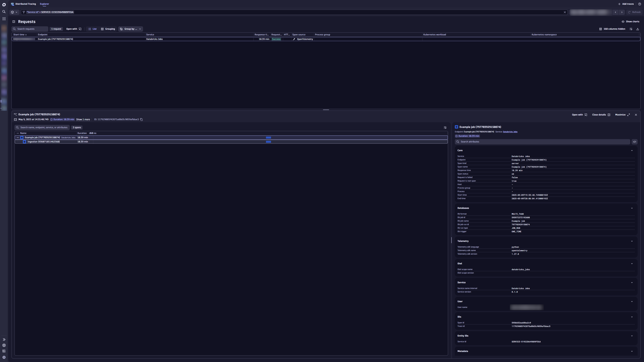Select the Ingestion (936071851462568) span row
644x362 pixels.
[231, 142]
